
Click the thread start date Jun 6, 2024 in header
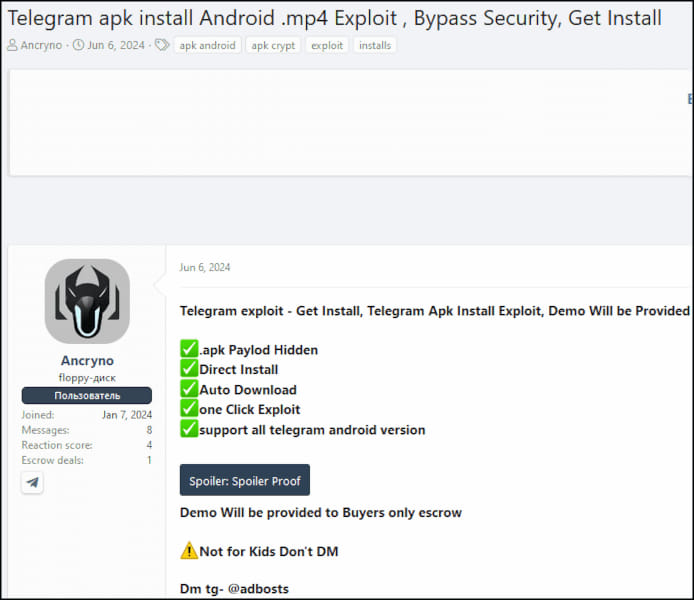pos(116,45)
